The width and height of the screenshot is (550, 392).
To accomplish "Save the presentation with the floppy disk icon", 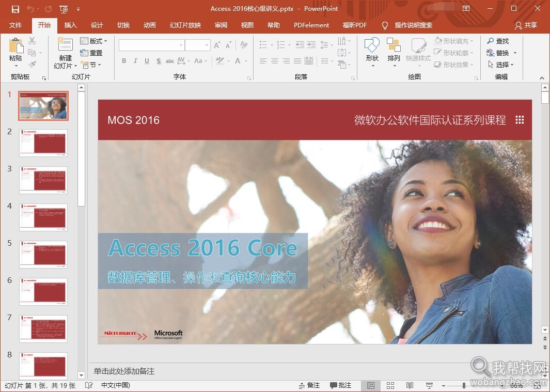I will 15,9.
